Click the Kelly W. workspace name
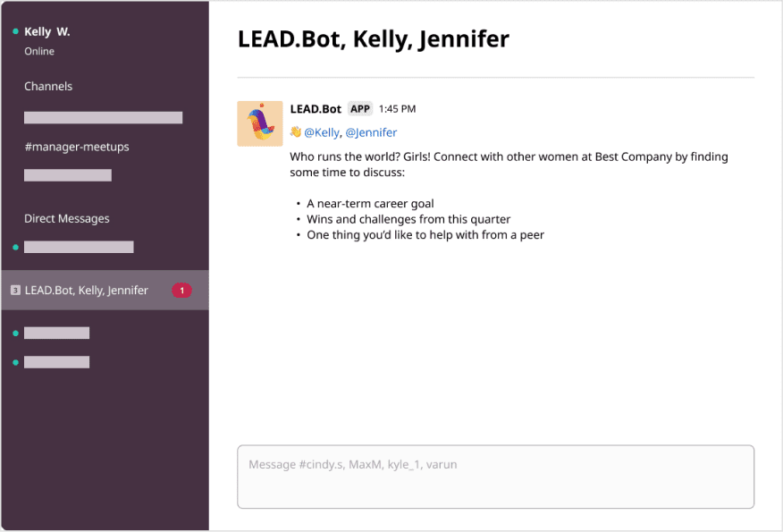Image resolution: width=783 pixels, height=532 pixels. point(47,32)
